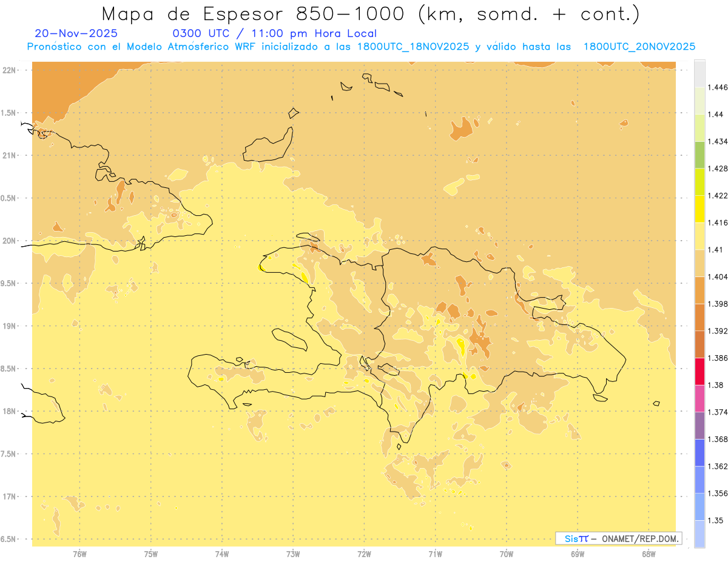Screen dimensions: 728x562
Task: Click the 17N latitude axis label
Action: point(9,497)
